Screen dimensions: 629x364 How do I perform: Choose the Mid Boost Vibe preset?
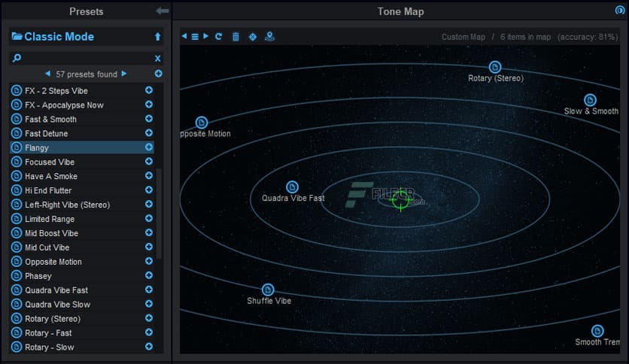82,233
